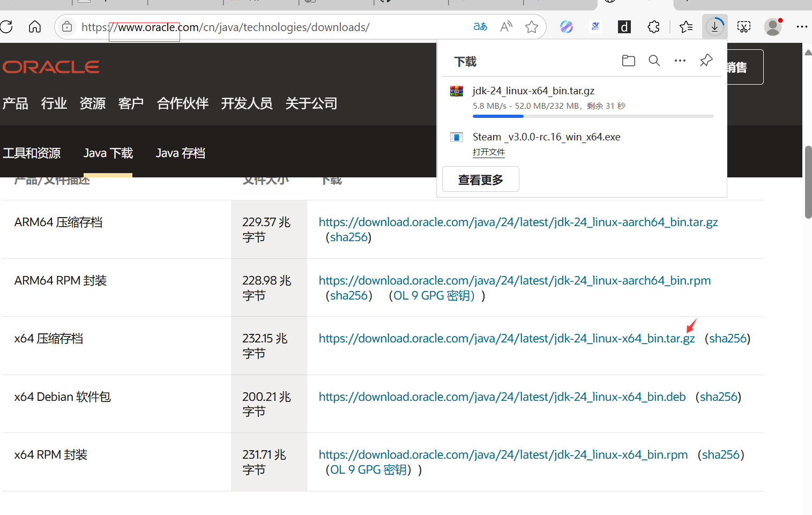Open the Favorites list icon

(686, 27)
